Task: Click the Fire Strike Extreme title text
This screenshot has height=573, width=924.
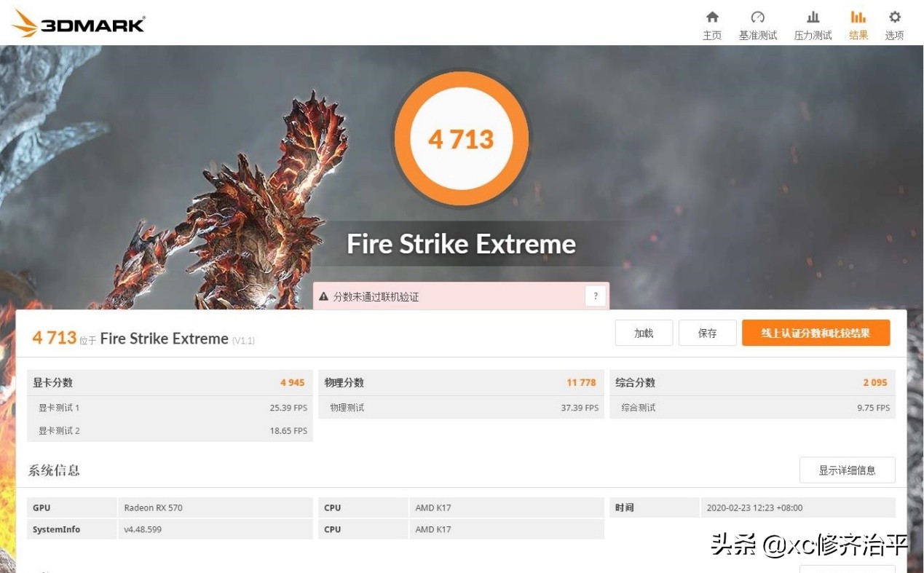Action: (461, 244)
